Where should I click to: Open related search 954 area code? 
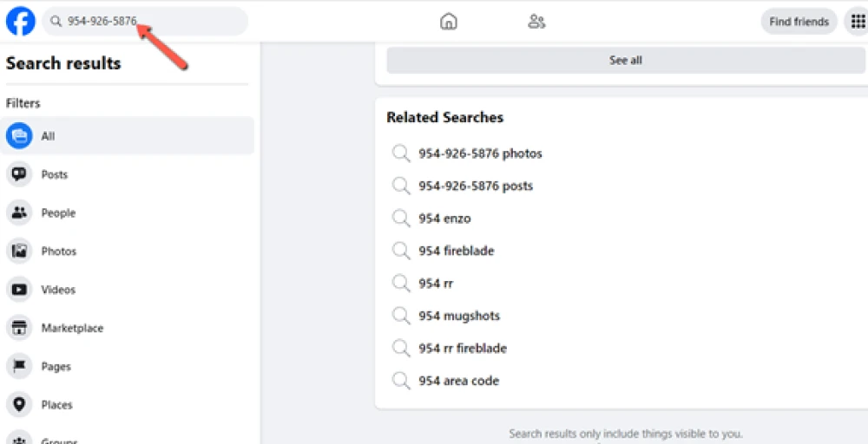click(x=459, y=381)
